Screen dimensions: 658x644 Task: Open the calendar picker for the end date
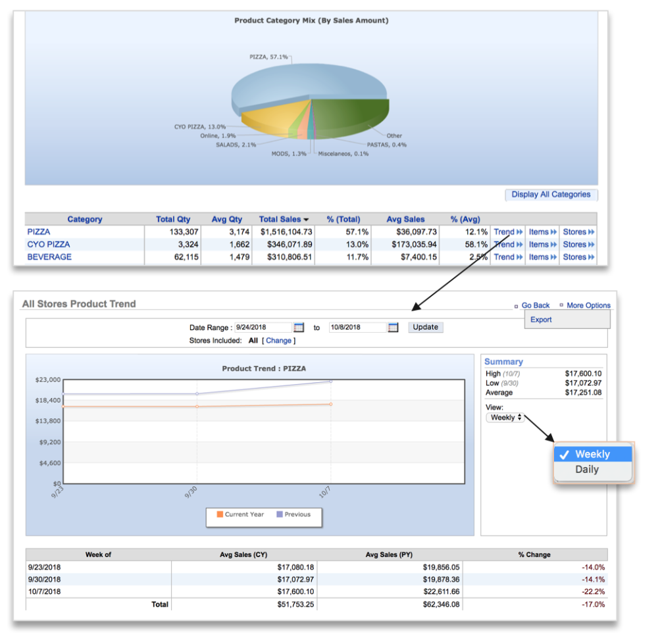[x=393, y=327]
